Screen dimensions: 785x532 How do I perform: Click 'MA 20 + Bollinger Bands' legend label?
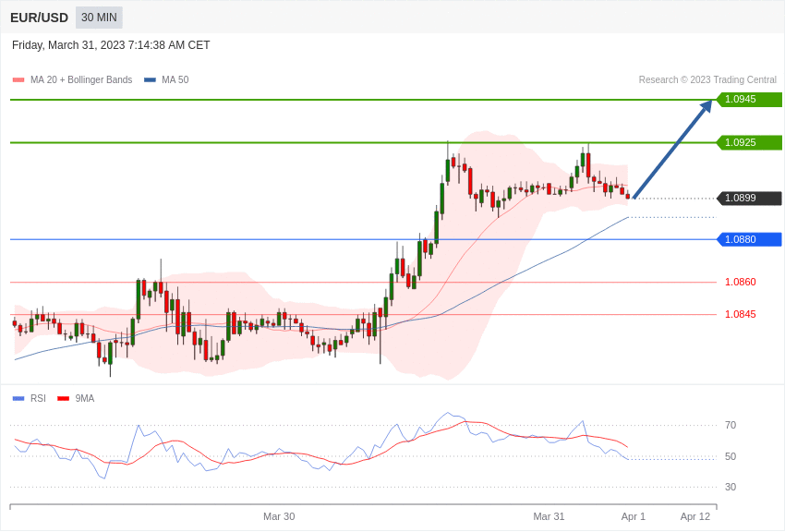point(81,79)
